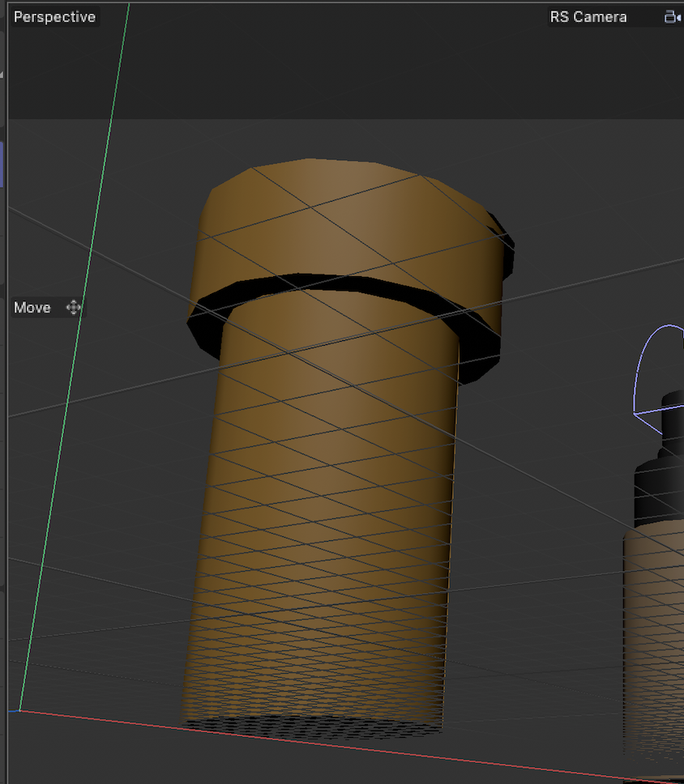Click the black neck gap beneath the bottle cap
684x784 pixels.
pyautogui.click(x=340, y=288)
